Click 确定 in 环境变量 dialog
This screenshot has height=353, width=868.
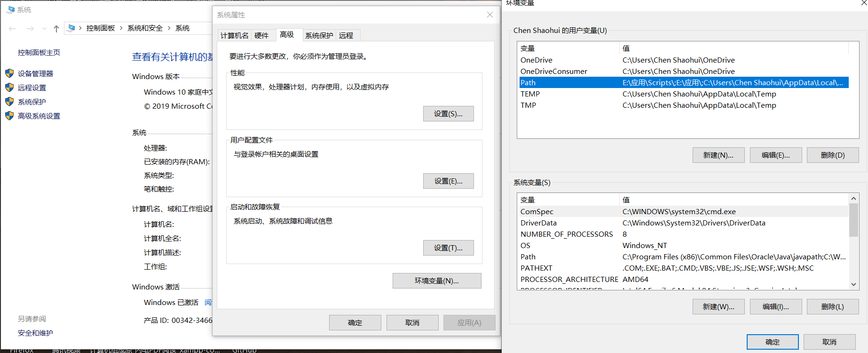click(x=773, y=342)
